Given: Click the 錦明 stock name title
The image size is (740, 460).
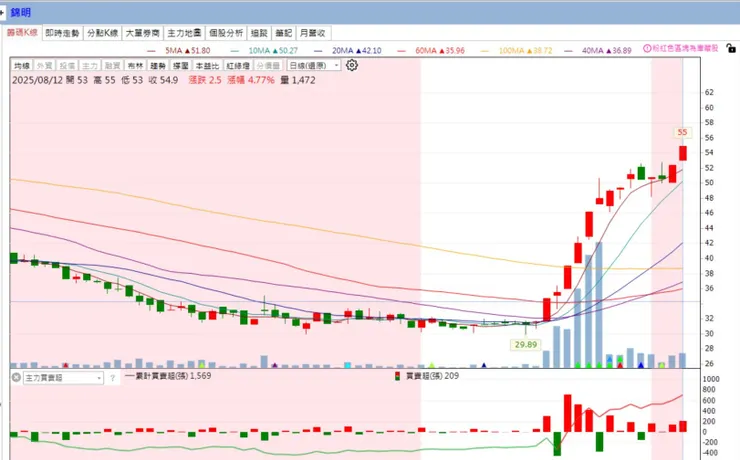Looking at the screenshot, I should point(21,13).
